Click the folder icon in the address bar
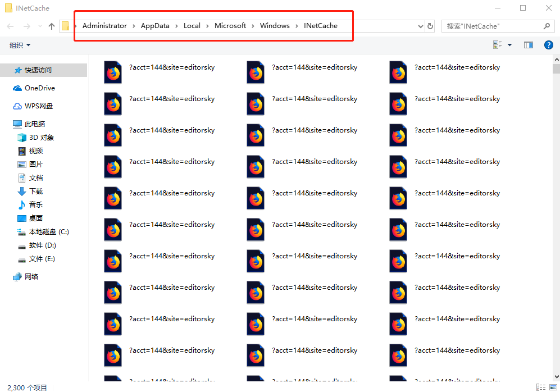This screenshot has width=560, height=392. pyautogui.click(x=65, y=26)
